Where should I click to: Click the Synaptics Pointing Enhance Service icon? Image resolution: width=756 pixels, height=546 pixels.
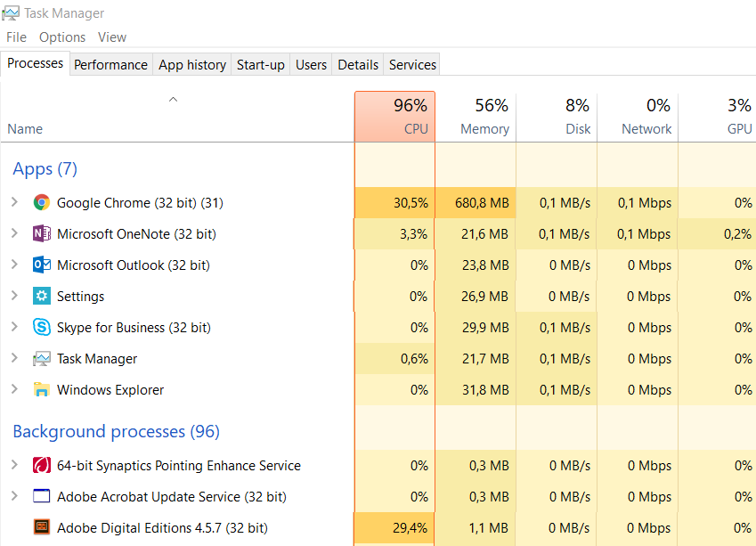point(42,466)
